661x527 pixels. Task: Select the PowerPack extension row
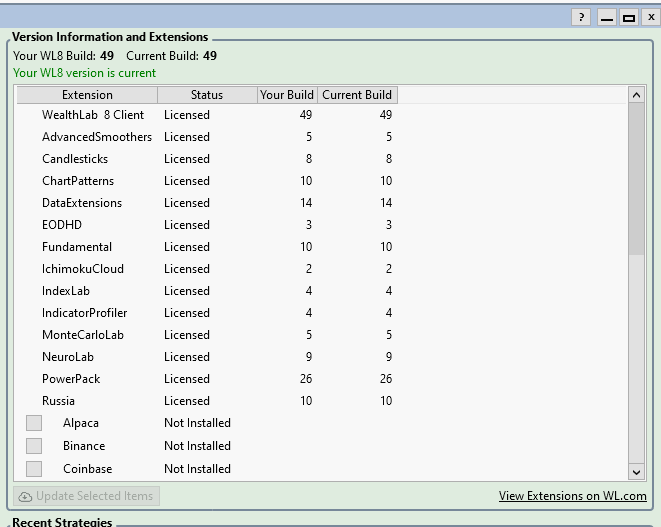click(x=207, y=379)
